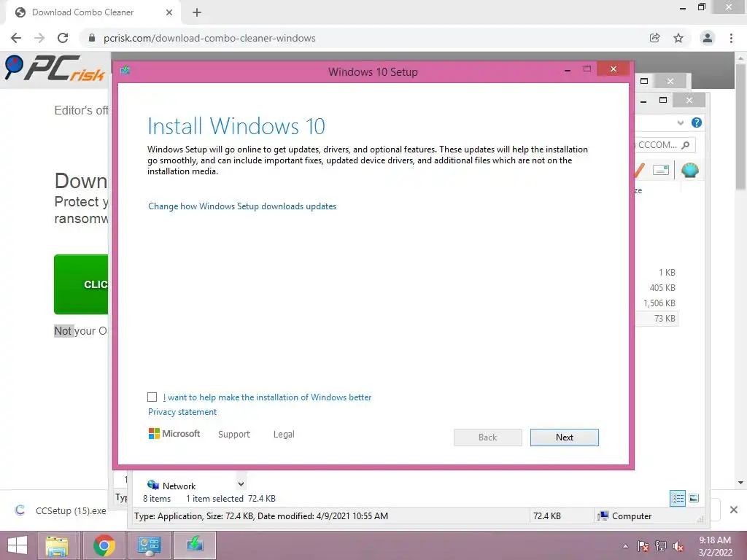
Task: Click the green download button on PCrisk page
Action: (x=81, y=284)
